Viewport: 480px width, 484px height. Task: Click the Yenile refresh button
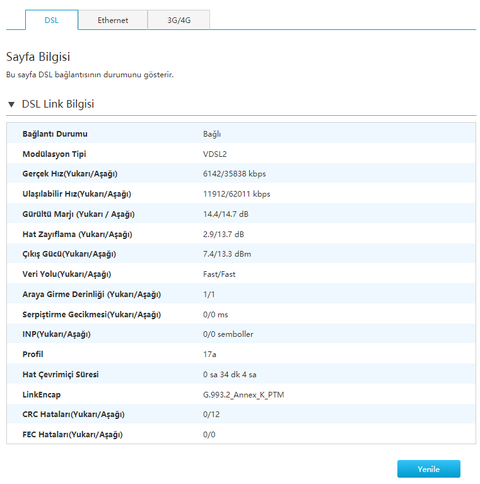[x=429, y=469]
